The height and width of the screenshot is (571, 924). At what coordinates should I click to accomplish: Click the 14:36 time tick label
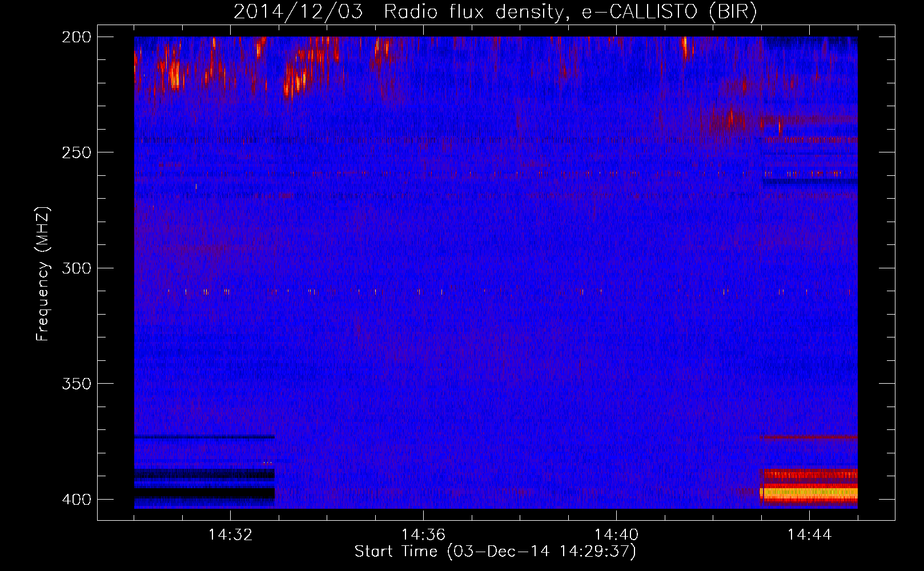pos(423,535)
